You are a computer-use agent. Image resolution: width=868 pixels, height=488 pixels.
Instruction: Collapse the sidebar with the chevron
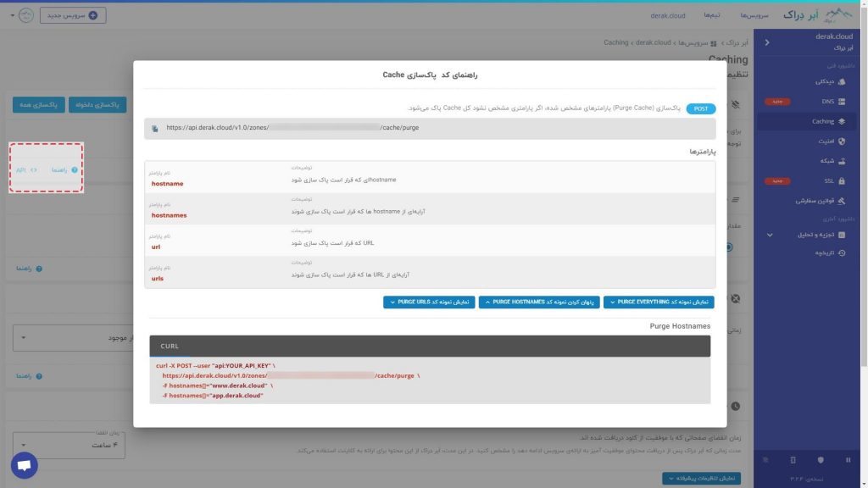(766, 42)
